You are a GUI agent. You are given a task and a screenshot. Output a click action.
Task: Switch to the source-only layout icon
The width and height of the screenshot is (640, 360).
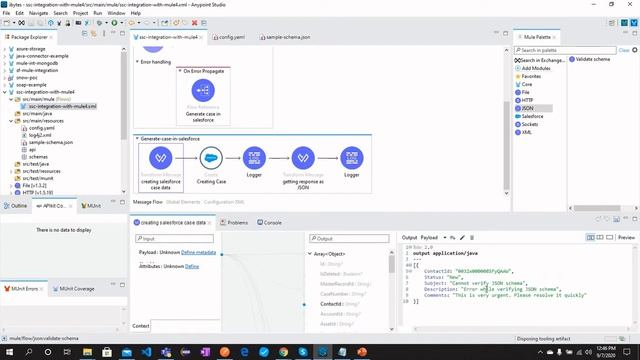pyautogui.click(x=609, y=237)
